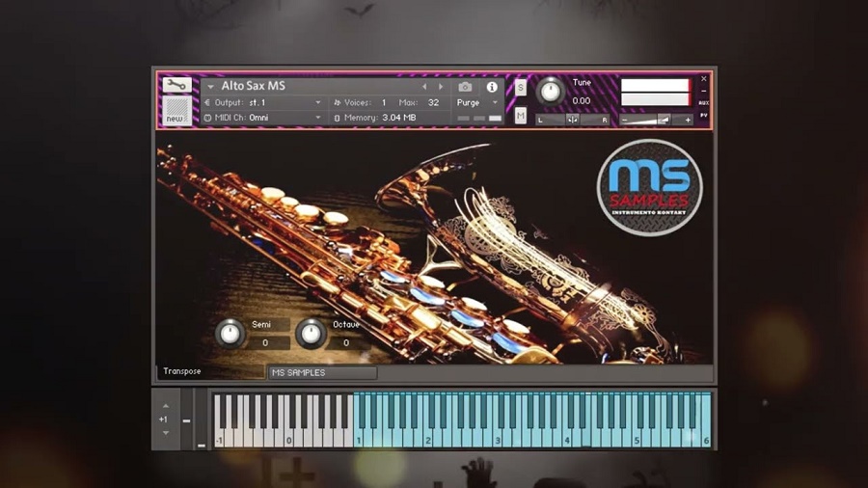Toggle the PV button
This screenshot has height=488, width=868.
pos(704,115)
